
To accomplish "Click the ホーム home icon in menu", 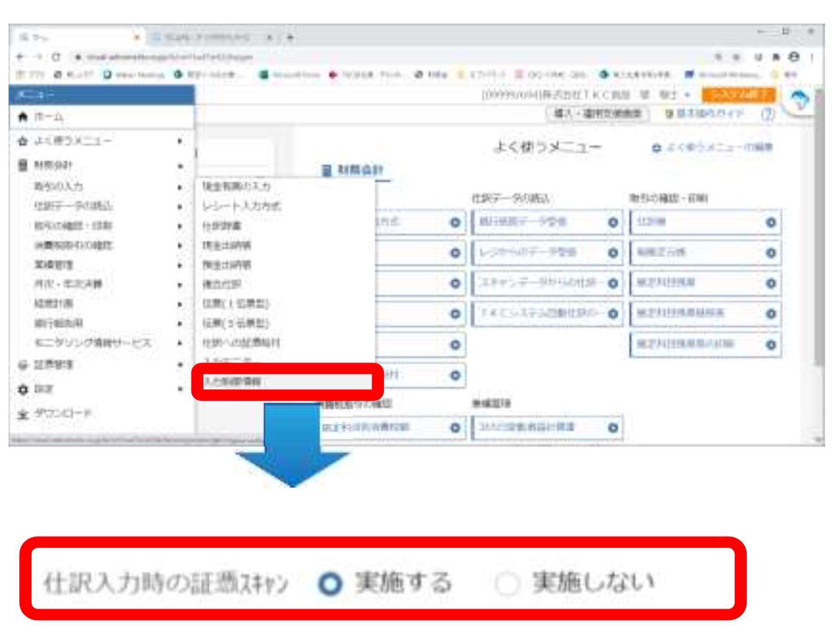I will click(x=23, y=117).
